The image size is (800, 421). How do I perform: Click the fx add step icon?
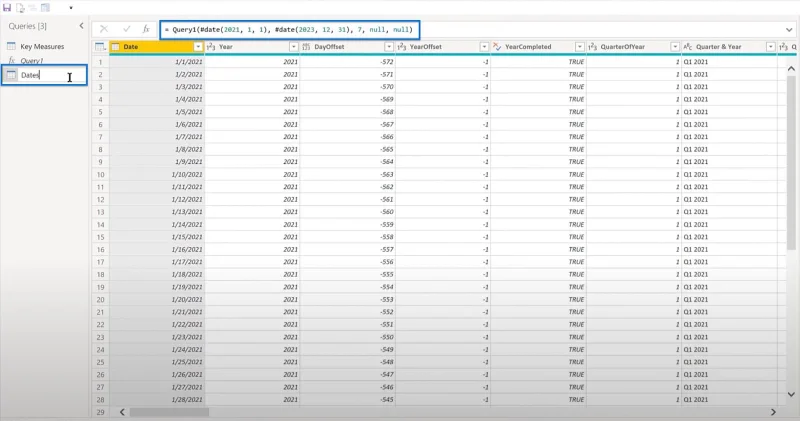pyautogui.click(x=146, y=29)
